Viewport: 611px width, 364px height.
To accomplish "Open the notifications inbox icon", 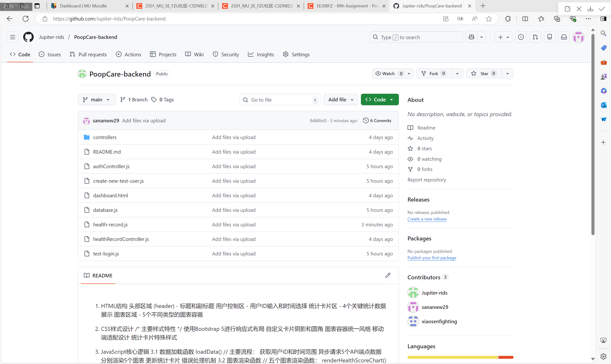I will pos(564,37).
